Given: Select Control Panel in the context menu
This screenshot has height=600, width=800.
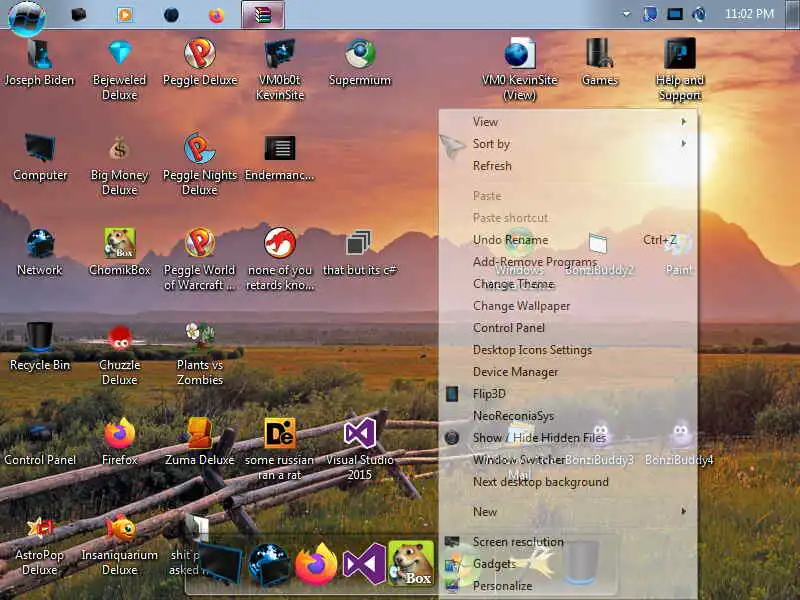Looking at the screenshot, I should [x=568, y=328].
